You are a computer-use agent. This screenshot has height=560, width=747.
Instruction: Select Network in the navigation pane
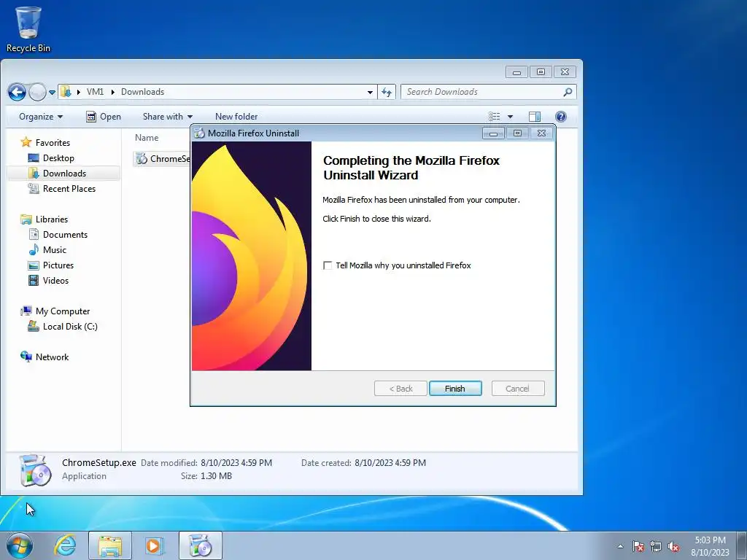(44, 357)
